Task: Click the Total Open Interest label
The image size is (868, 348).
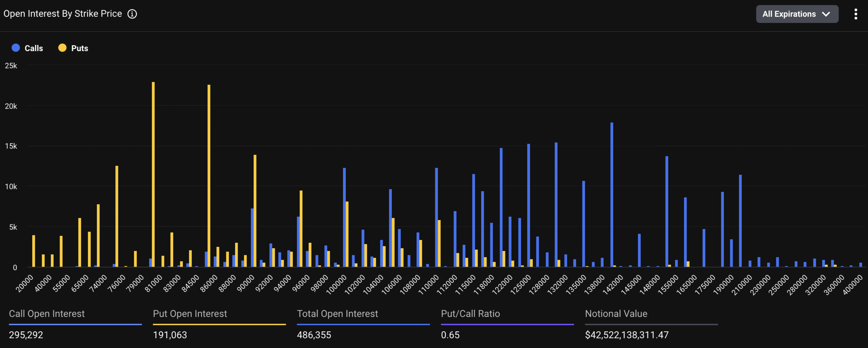Action: point(337,314)
